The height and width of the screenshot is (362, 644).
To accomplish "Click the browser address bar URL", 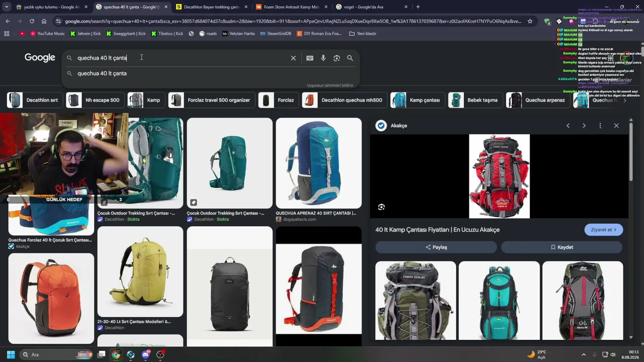I will [x=293, y=21].
